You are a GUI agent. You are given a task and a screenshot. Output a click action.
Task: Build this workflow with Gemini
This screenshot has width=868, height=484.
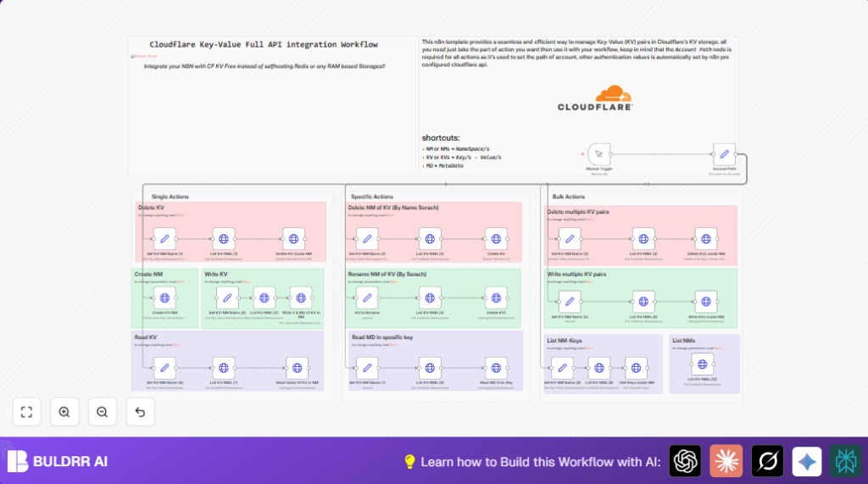tap(807, 461)
